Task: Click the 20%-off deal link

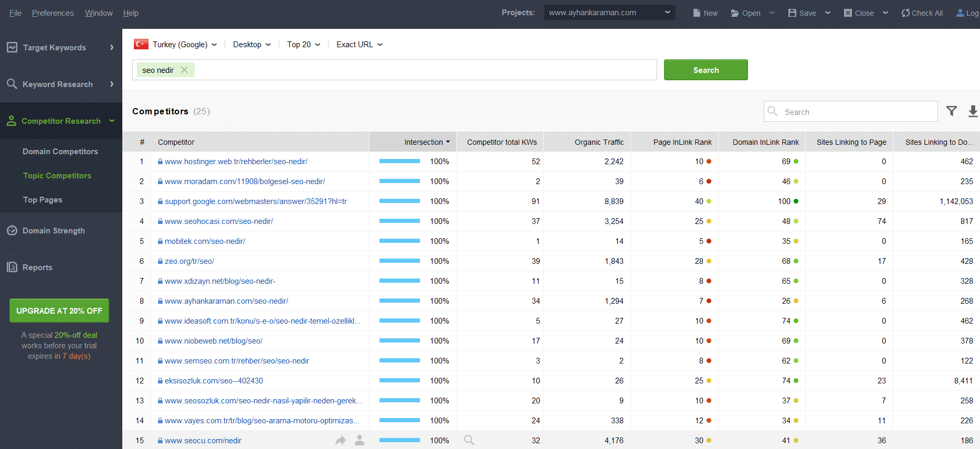Action: (76, 335)
